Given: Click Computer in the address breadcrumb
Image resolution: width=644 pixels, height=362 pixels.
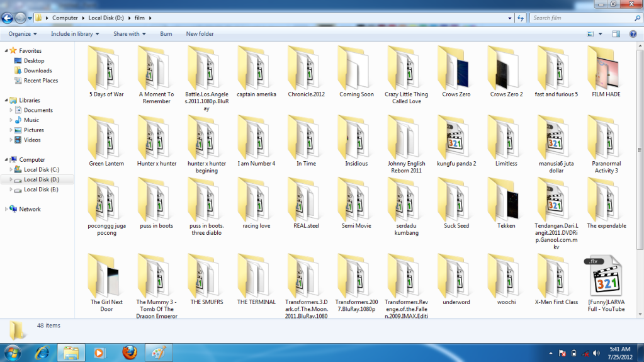Looking at the screenshot, I should pyautogui.click(x=65, y=18).
